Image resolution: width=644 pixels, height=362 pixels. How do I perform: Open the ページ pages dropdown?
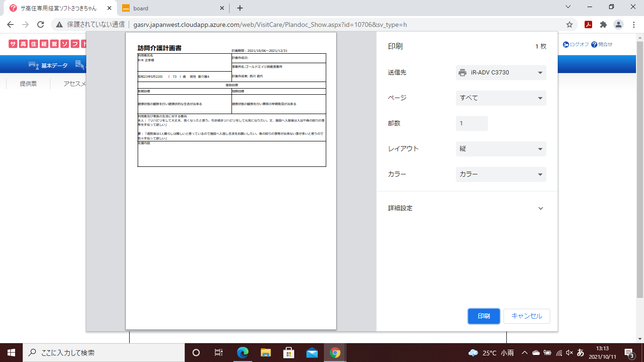click(501, 98)
